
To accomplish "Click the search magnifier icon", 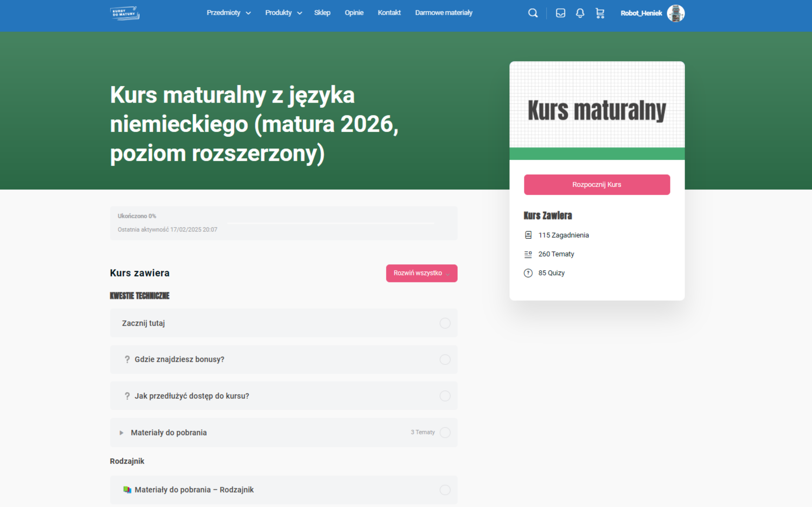I will [533, 13].
